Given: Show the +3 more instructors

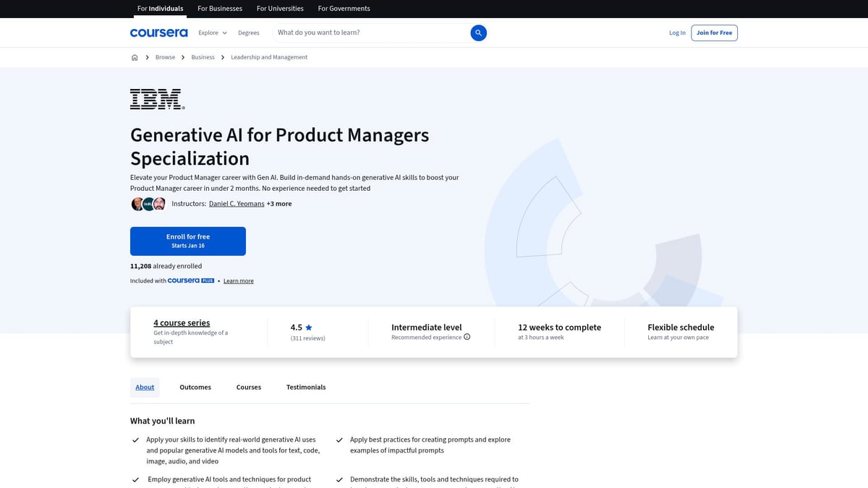Looking at the screenshot, I should click(279, 204).
